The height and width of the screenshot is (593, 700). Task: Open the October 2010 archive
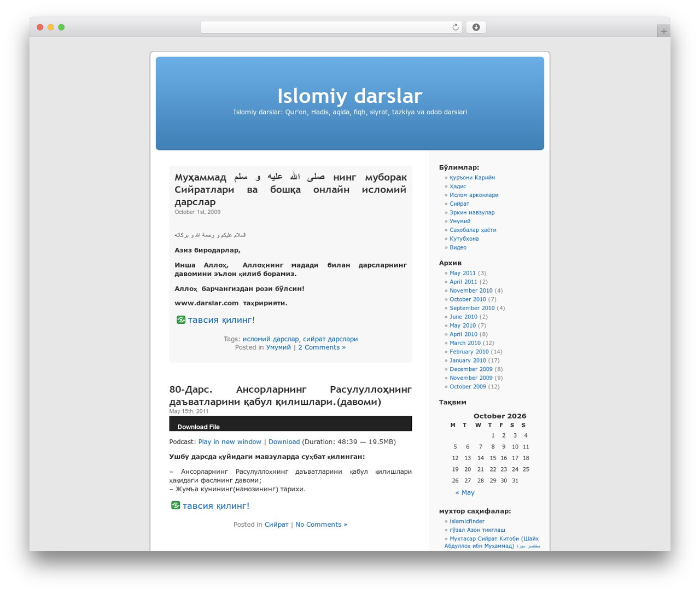[x=468, y=299]
